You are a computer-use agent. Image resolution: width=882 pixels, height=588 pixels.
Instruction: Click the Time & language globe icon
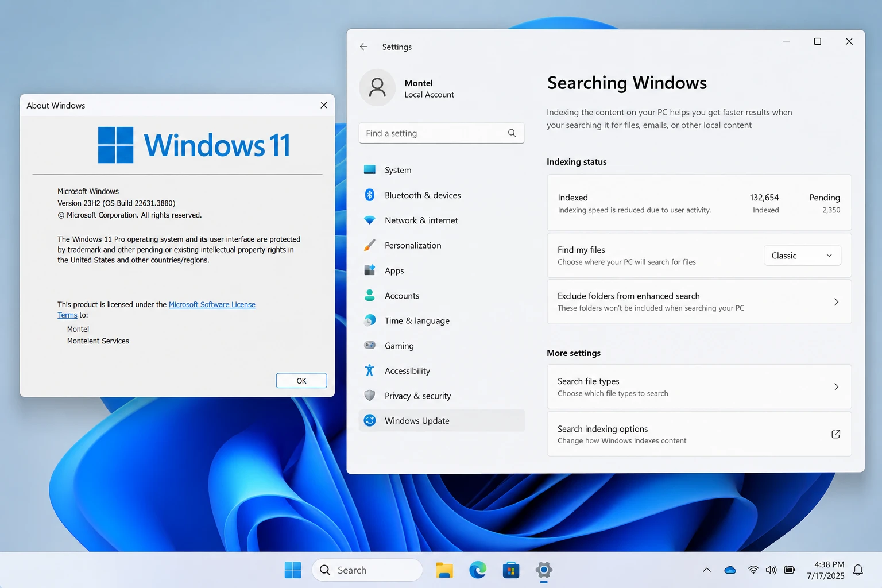(370, 320)
